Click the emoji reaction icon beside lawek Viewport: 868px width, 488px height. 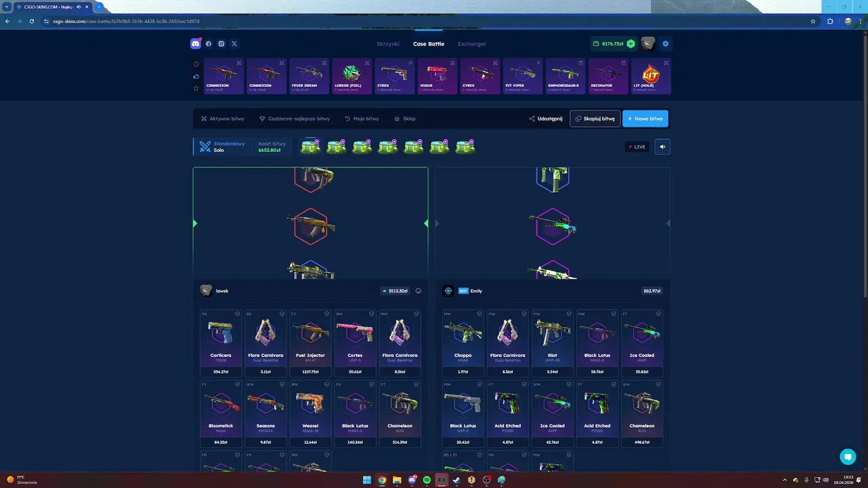pos(418,291)
